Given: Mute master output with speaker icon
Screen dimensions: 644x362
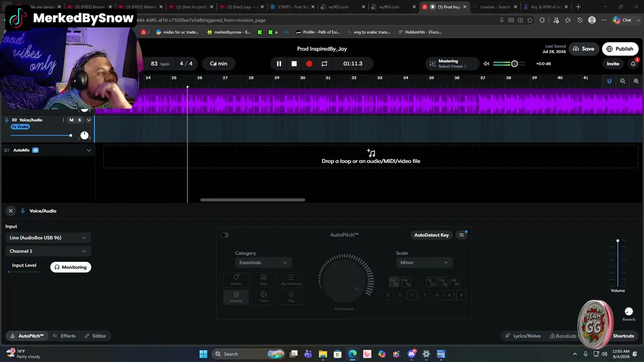Looking at the screenshot, I should [x=486, y=64].
